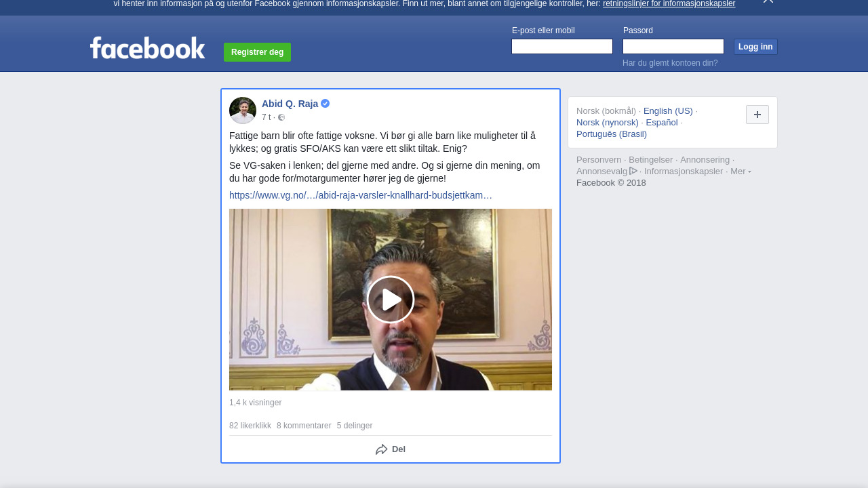Open the Annonsering footer link
Viewport: 868px width, 488px height.
705,160
